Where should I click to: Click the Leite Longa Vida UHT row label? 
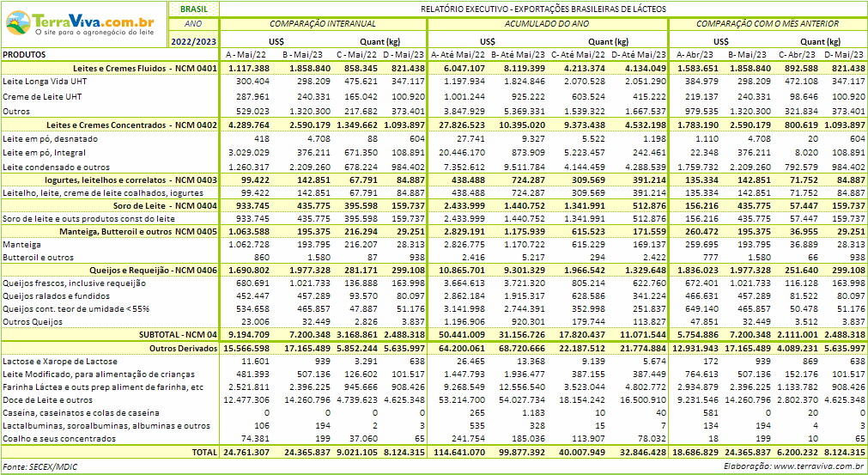point(42,81)
